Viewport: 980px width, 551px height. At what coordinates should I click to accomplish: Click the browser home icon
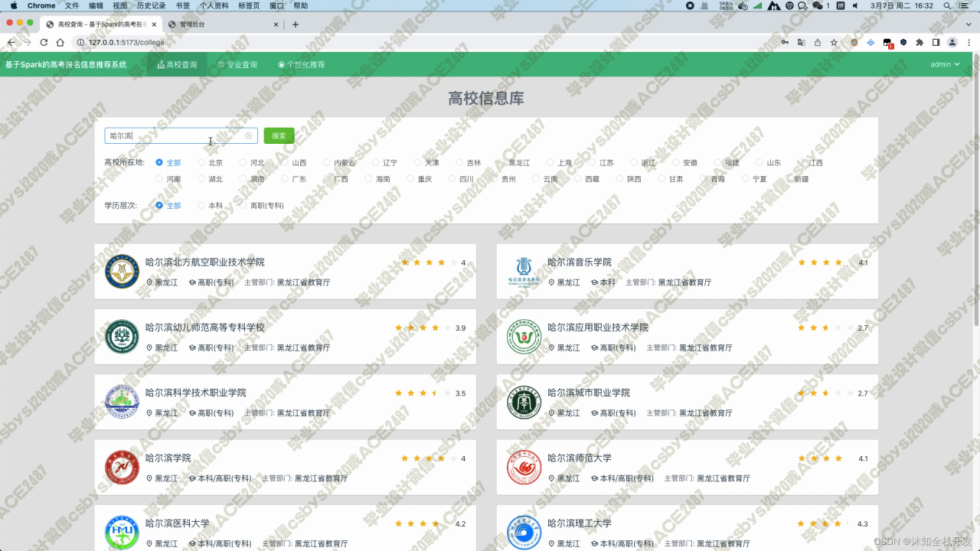point(60,42)
